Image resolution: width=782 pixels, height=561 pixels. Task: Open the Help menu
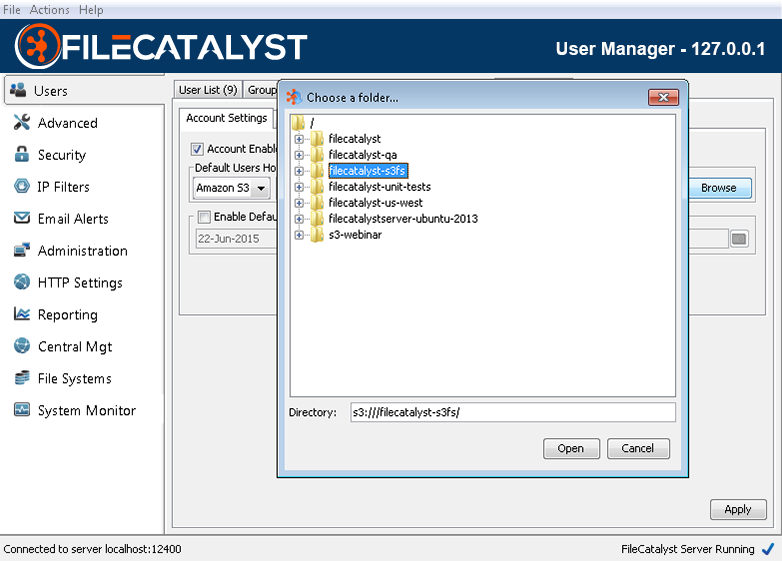(x=91, y=9)
